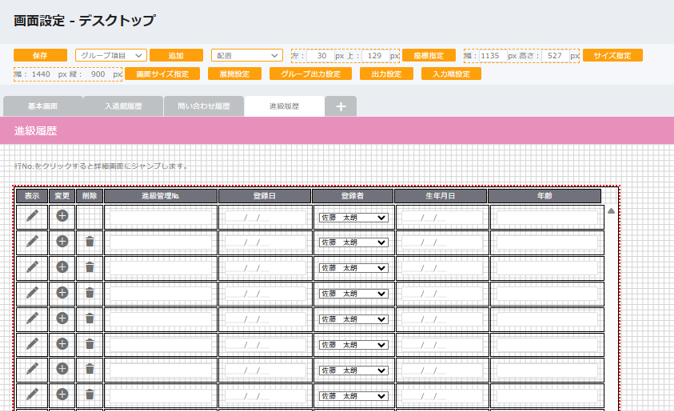Screen dimensions: 674x411
Task: Click the 画面サイズ指定 button
Action: 162,74
